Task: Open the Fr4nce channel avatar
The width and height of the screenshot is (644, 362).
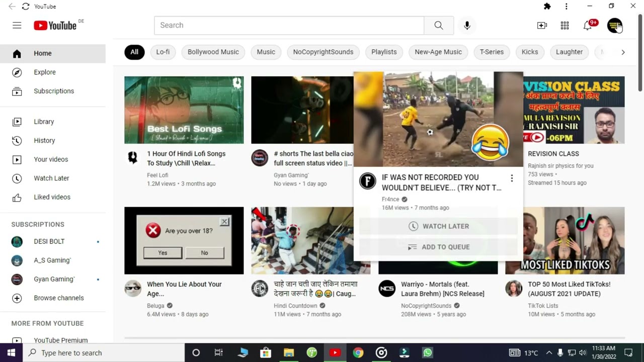Action: pos(367,181)
